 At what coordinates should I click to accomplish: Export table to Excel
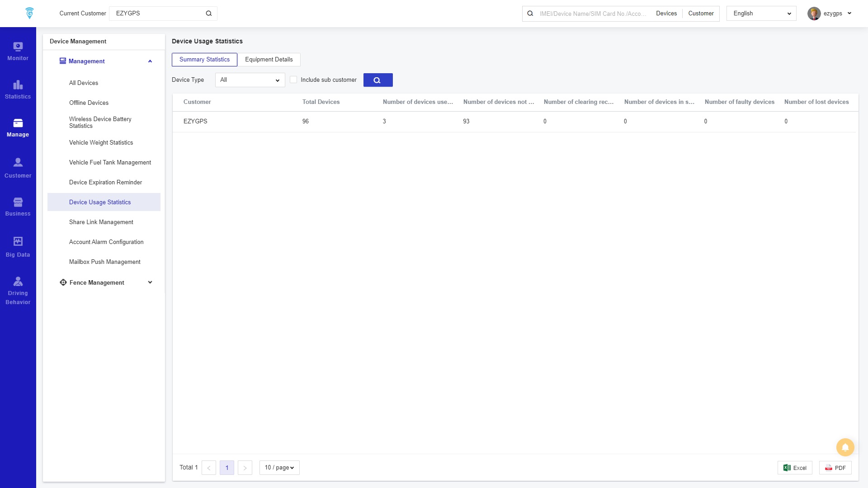(794, 468)
